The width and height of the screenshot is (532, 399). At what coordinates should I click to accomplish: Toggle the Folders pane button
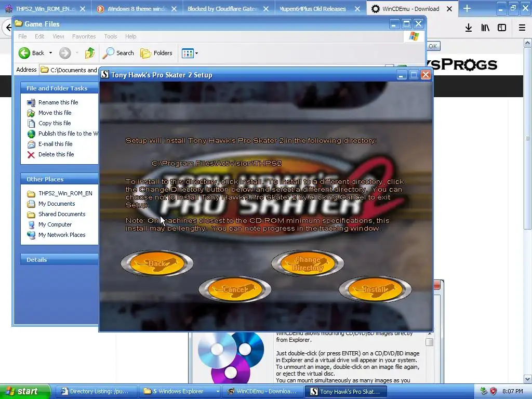156,53
